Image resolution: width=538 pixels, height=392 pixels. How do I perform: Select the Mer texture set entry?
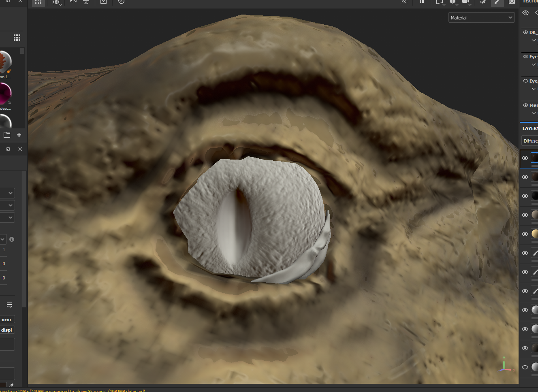(533, 105)
